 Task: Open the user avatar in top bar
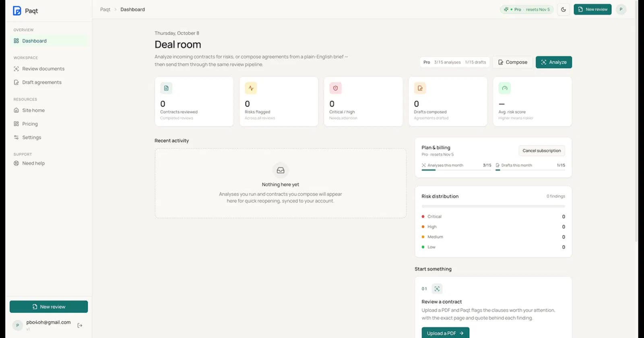[x=621, y=9]
